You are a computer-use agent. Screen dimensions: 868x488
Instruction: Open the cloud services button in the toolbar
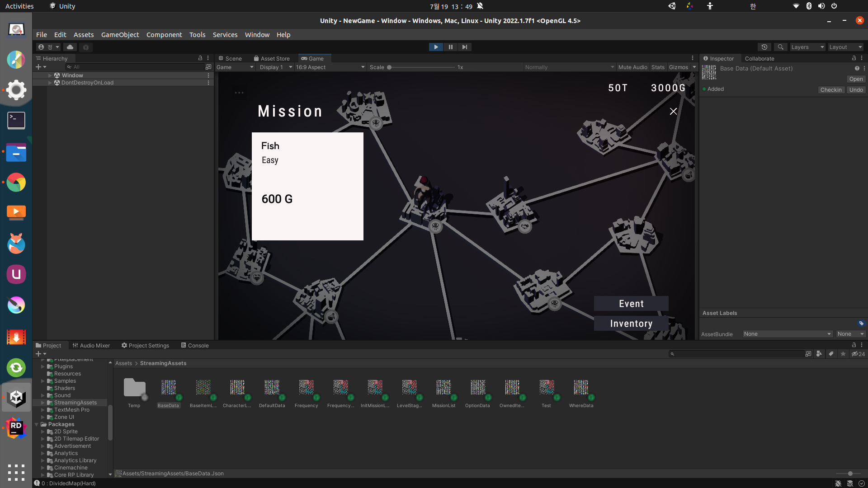coord(70,47)
